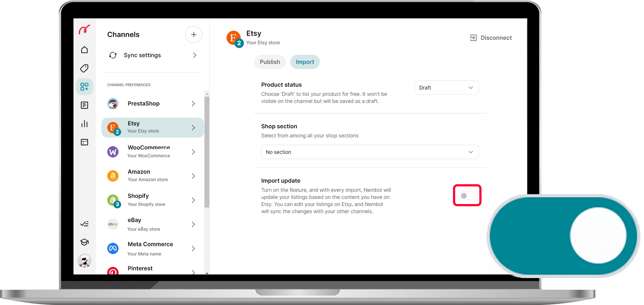Click the Sync settings refresh icon
This screenshot has width=644, height=305.
click(x=113, y=55)
